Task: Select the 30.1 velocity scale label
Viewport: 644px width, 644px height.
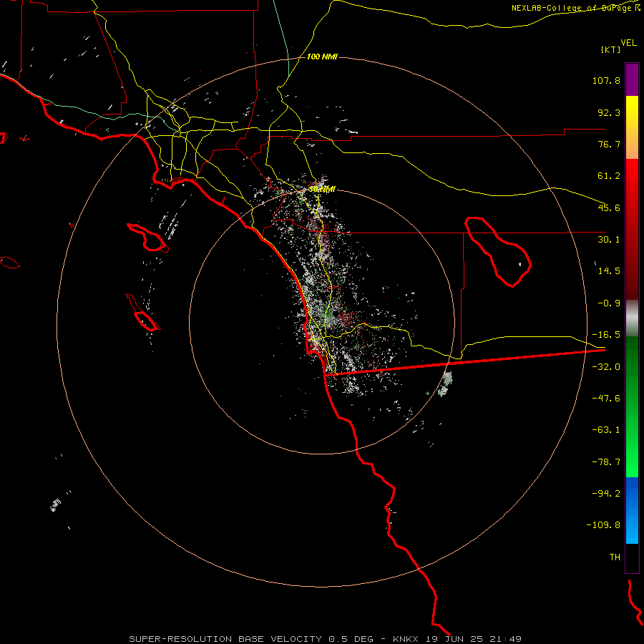Action: (609, 240)
